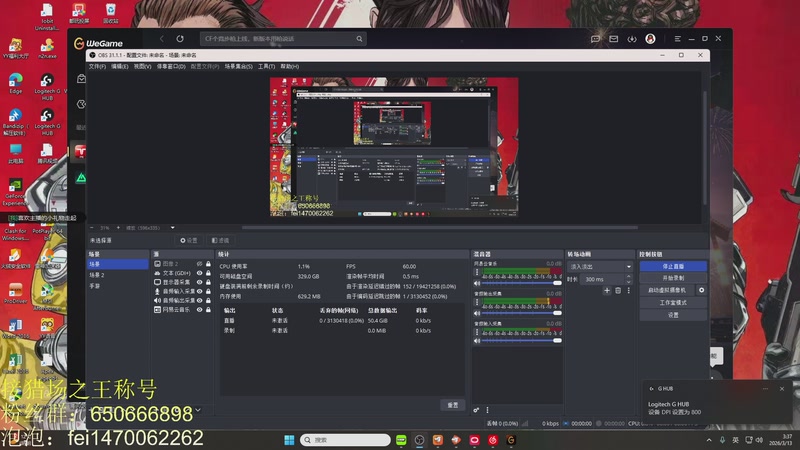This screenshot has height=450, width=800.
Task: Mute the third mixer channel speaker icon
Action: click(477, 341)
